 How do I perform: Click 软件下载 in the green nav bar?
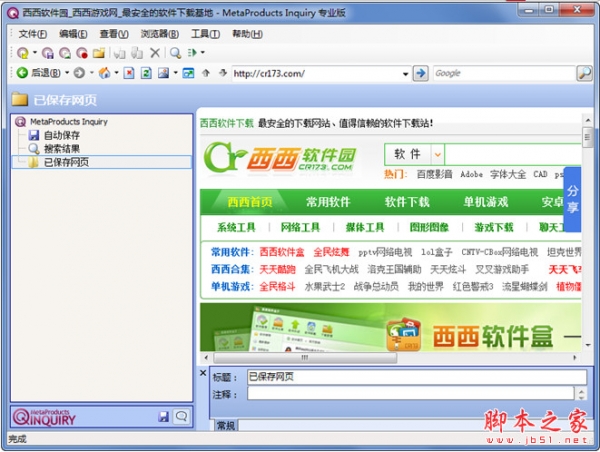[x=407, y=202]
